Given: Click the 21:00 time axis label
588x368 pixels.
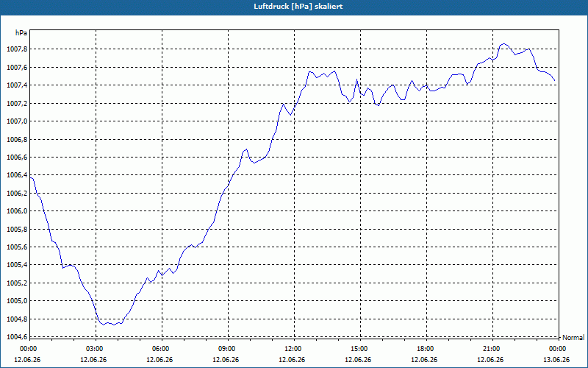Looking at the screenshot, I should pos(491,349).
